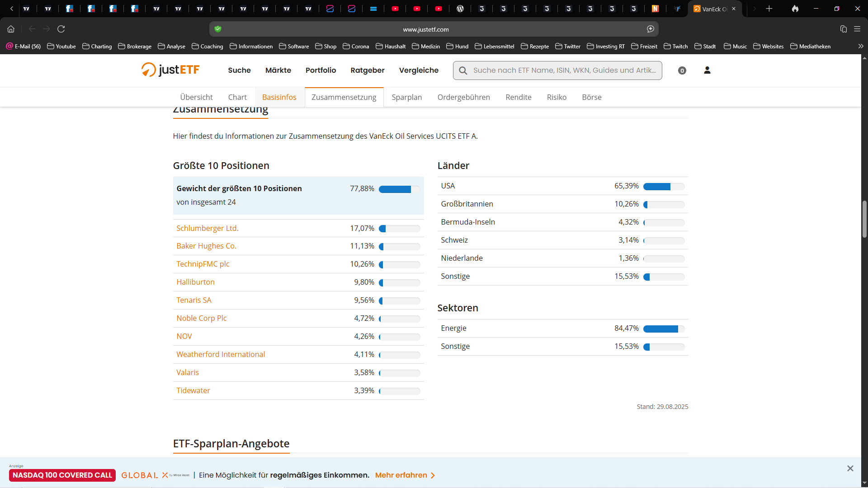Open the Schlumberger Ltd. position link
The width and height of the screenshot is (868, 488).
[207, 228]
